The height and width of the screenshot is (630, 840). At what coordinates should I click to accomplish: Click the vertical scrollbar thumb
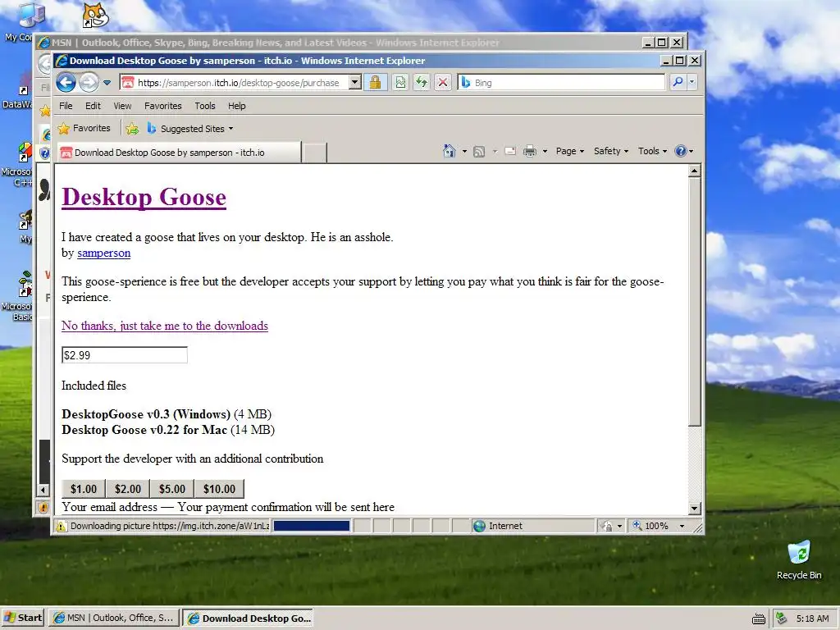point(694,302)
